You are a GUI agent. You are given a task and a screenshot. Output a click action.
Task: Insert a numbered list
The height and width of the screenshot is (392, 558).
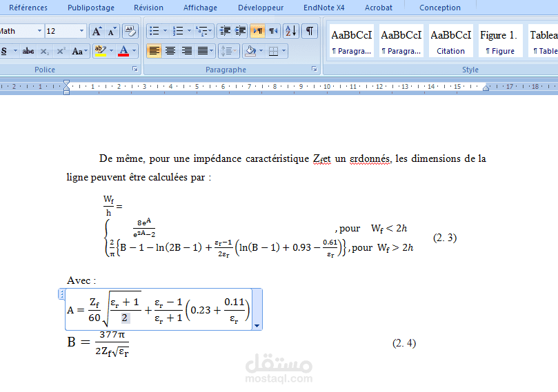coord(178,31)
